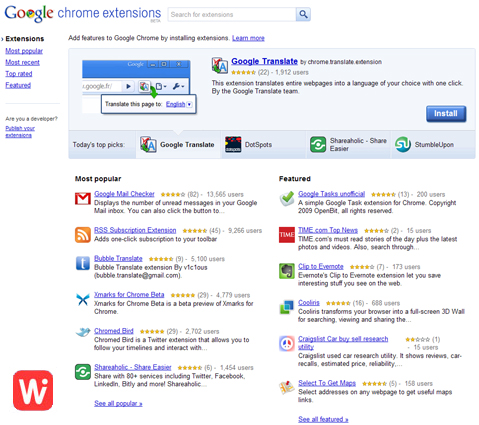Click the Search for extensions field
Viewport: 479px width, 425px height.
(232, 14)
